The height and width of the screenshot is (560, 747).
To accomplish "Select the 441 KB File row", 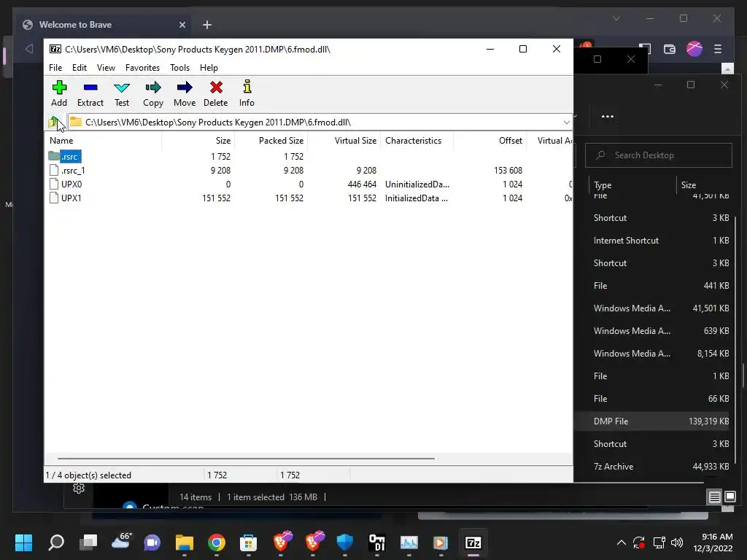I will click(x=653, y=286).
